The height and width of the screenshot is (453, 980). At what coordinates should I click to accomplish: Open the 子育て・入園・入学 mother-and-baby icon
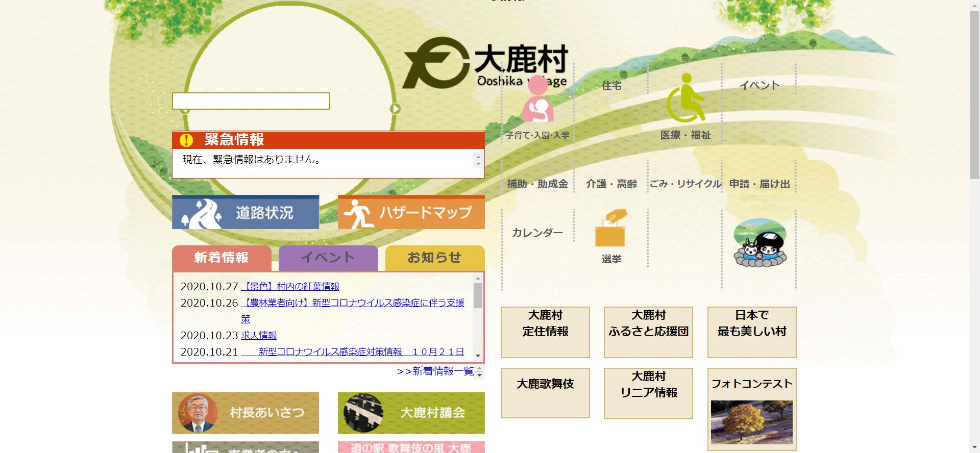[x=537, y=99]
